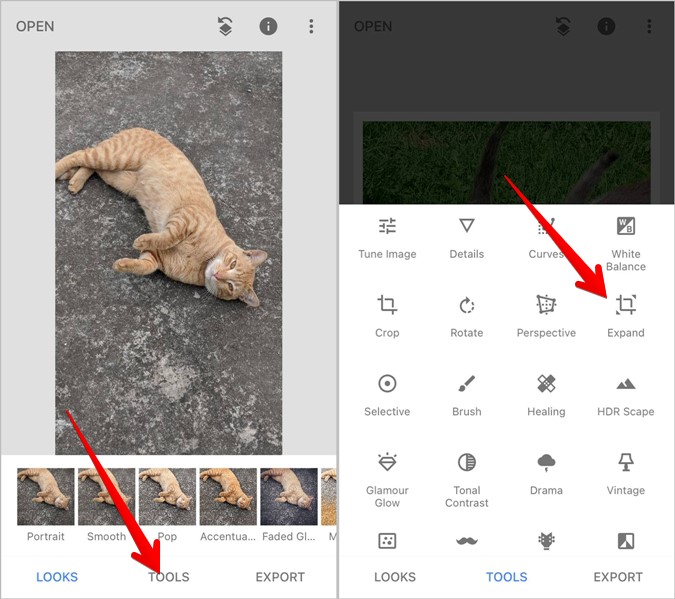Tap the info icon in right screen
Viewport: 675px width, 599px height.
[x=606, y=26]
